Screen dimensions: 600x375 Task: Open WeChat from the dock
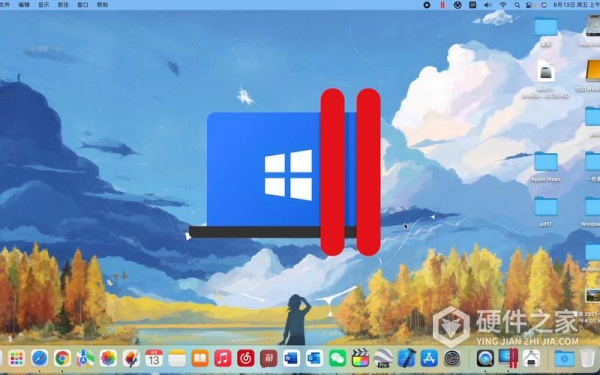(338, 359)
